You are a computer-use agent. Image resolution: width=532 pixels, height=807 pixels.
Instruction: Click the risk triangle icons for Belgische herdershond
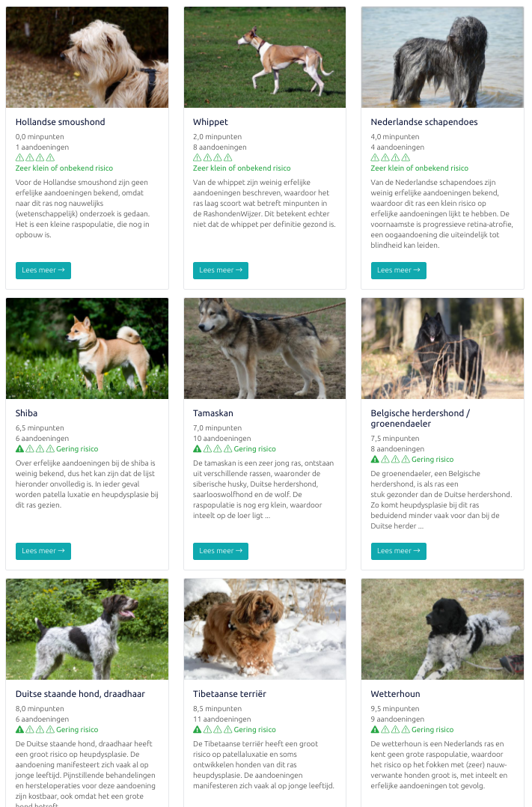tap(391, 459)
